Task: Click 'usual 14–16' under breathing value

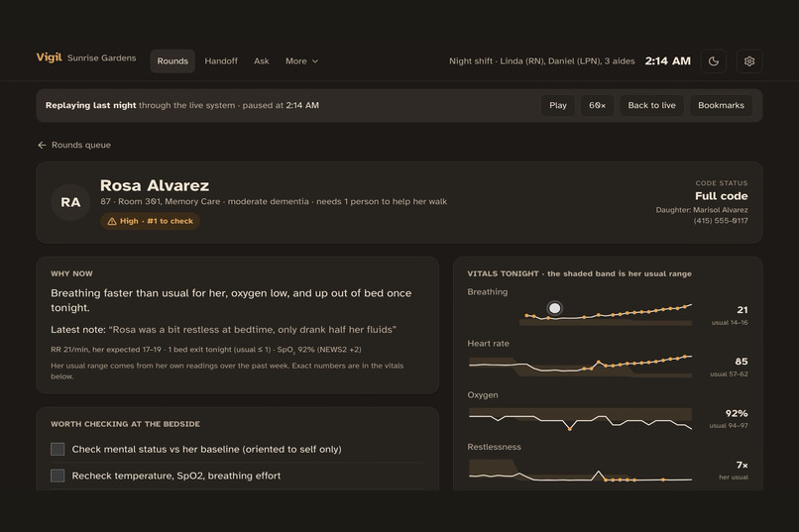Action: coord(730,323)
